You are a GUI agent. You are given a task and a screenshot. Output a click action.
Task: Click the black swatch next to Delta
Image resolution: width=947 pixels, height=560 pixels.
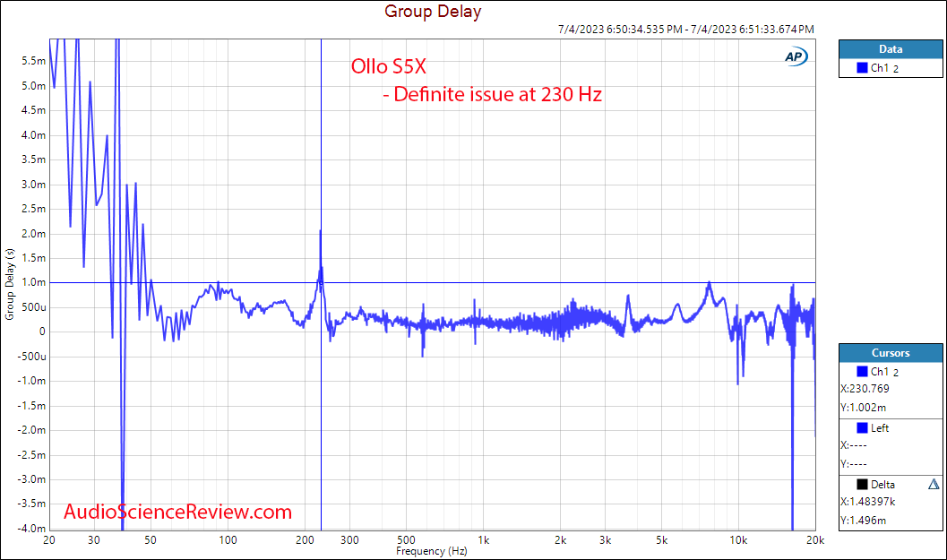862,484
